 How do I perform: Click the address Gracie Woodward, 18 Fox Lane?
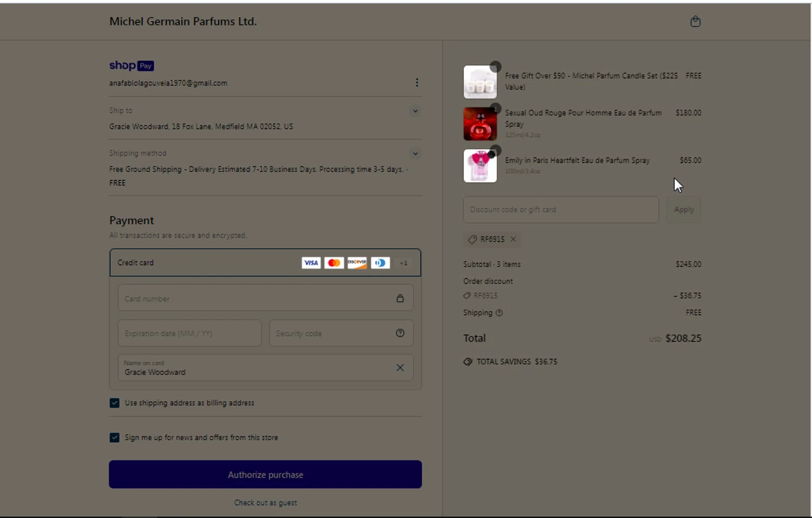[x=201, y=126]
